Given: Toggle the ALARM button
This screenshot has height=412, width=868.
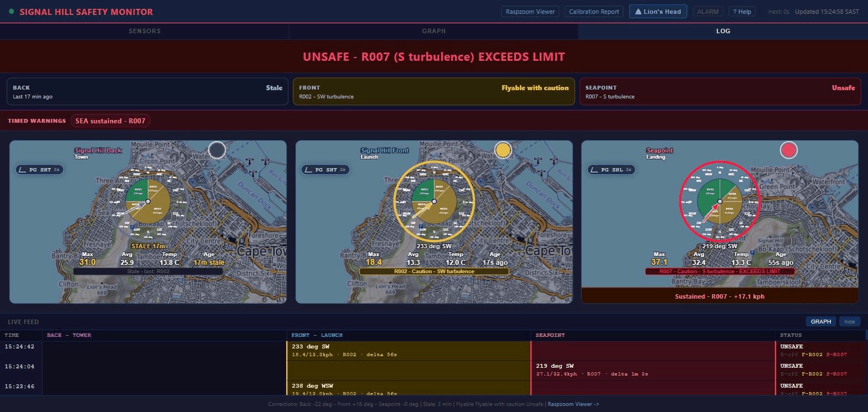Looking at the screenshot, I should click(x=707, y=12).
